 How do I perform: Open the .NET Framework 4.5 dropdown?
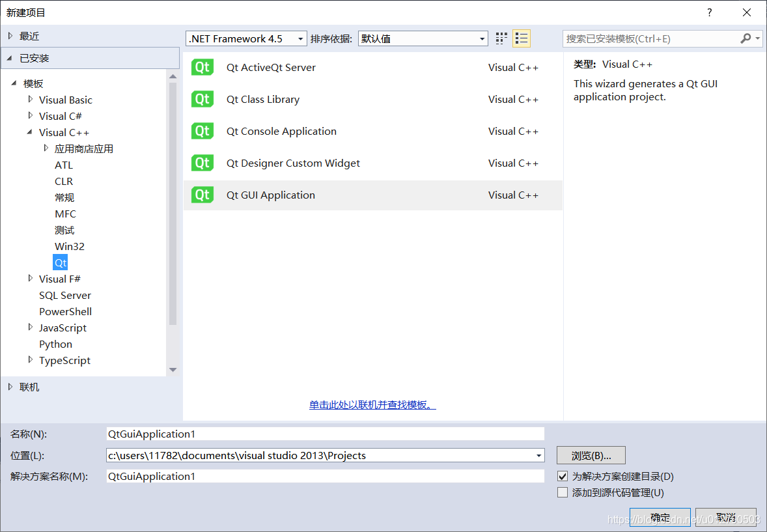point(247,38)
